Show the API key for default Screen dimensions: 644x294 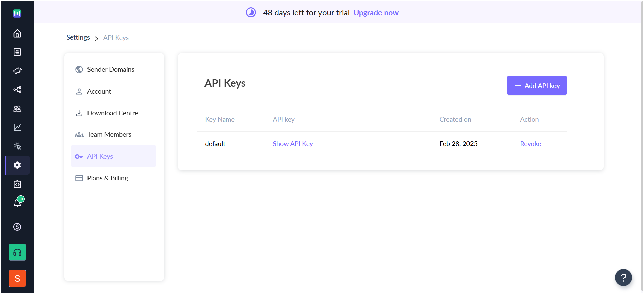pos(293,144)
